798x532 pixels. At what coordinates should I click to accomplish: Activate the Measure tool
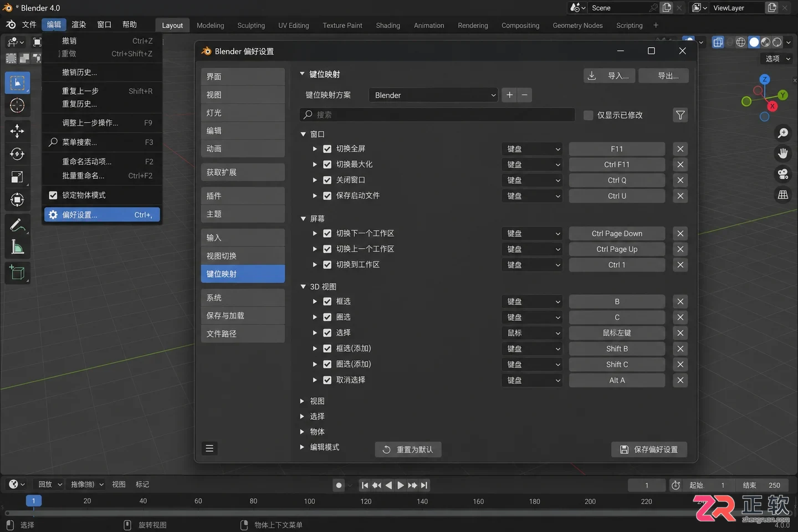17,248
